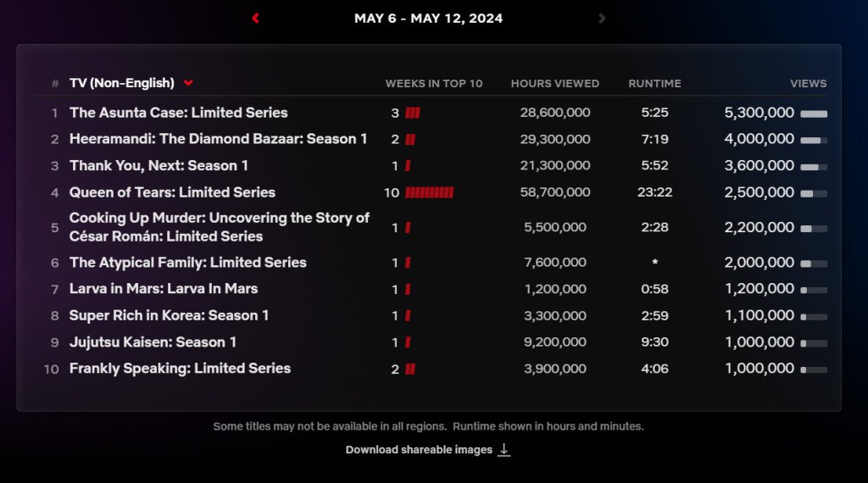Click the Asunta Case weeks-in-top-10 bars
The image size is (868, 483).
point(413,113)
